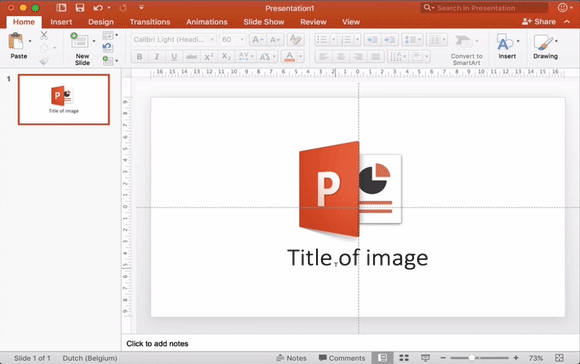Increase font size with the larger A

pos(257,40)
